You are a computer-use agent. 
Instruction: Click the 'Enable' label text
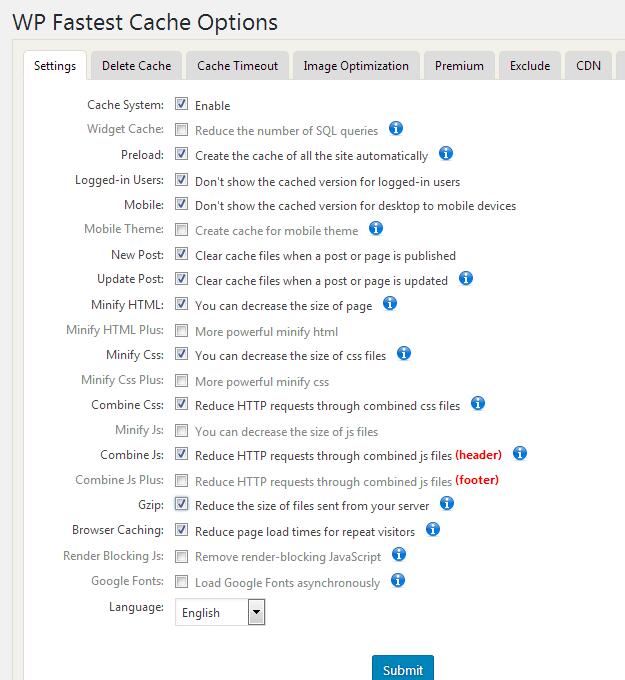tap(213, 105)
